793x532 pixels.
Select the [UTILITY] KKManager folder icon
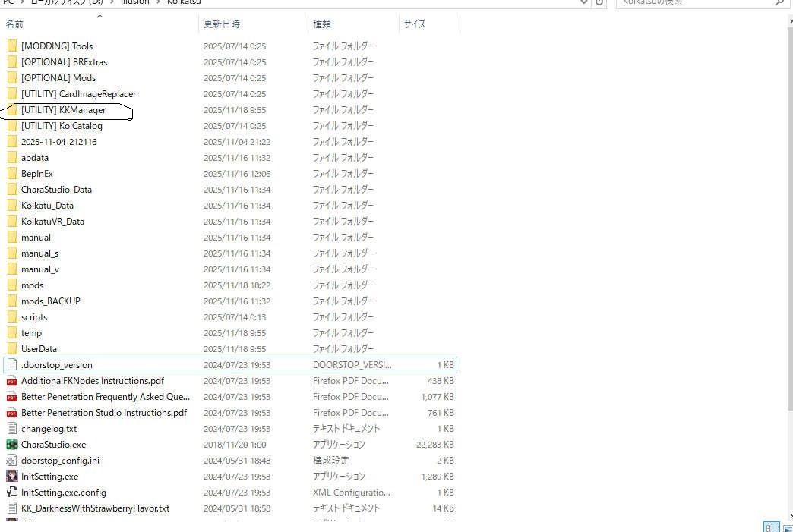click(12, 110)
